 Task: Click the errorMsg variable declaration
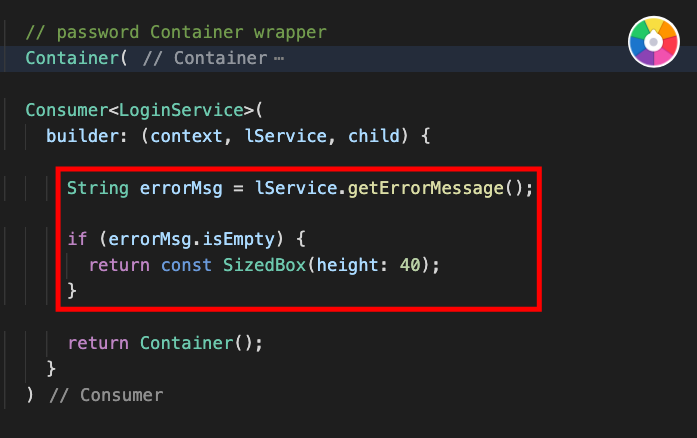point(181,188)
